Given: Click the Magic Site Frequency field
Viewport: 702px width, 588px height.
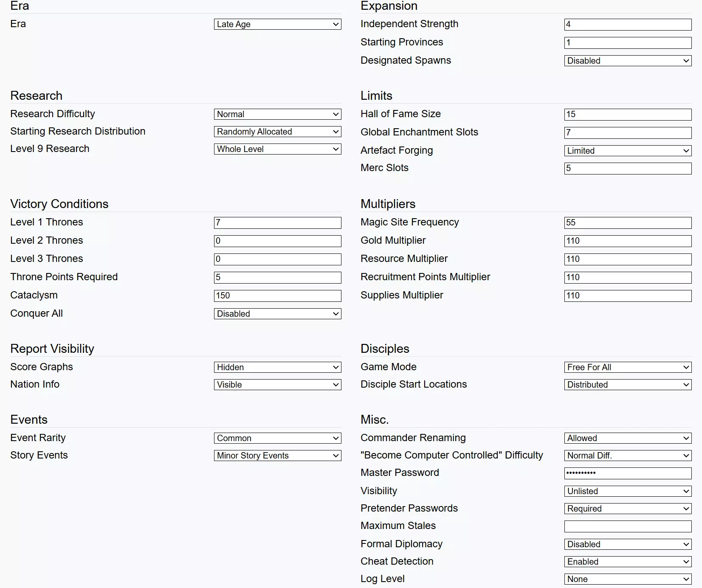Looking at the screenshot, I should coord(628,223).
